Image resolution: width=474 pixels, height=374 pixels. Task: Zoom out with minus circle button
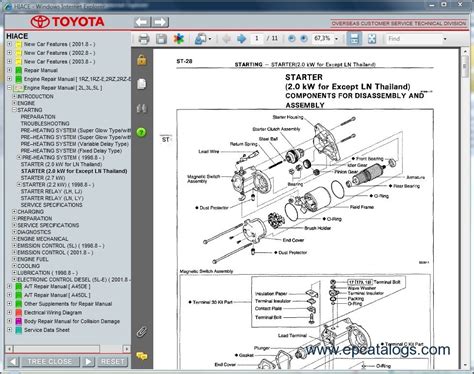click(x=292, y=39)
